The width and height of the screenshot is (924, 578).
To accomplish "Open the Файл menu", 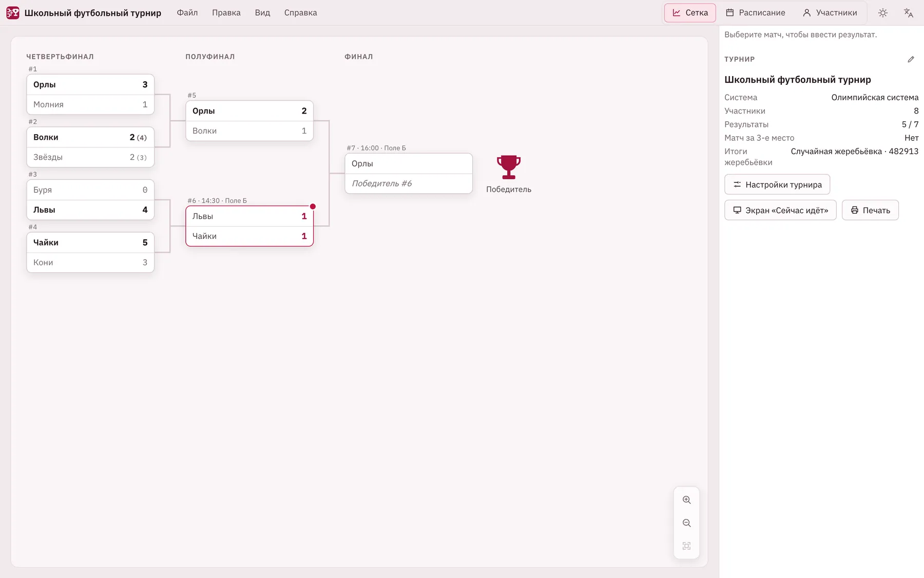I will tap(187, 13).
